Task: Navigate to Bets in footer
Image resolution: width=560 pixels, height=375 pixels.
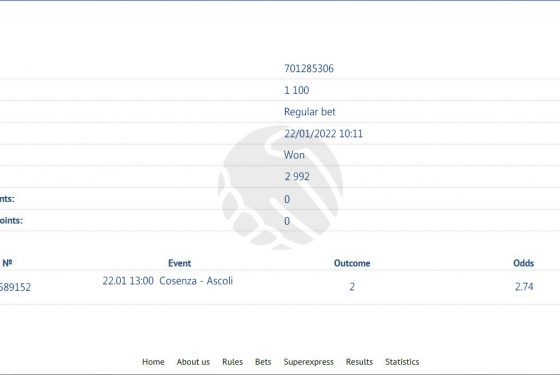Action: [x=263, y=362]
